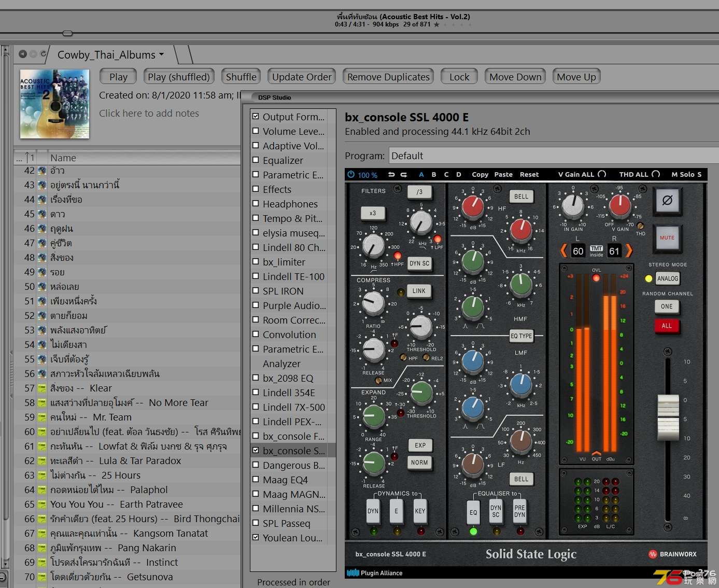The image size is (719, 588).
Task: Click the Acoustic Best Hits album cover
Action: pyautogui.click(x=54, y=104)
